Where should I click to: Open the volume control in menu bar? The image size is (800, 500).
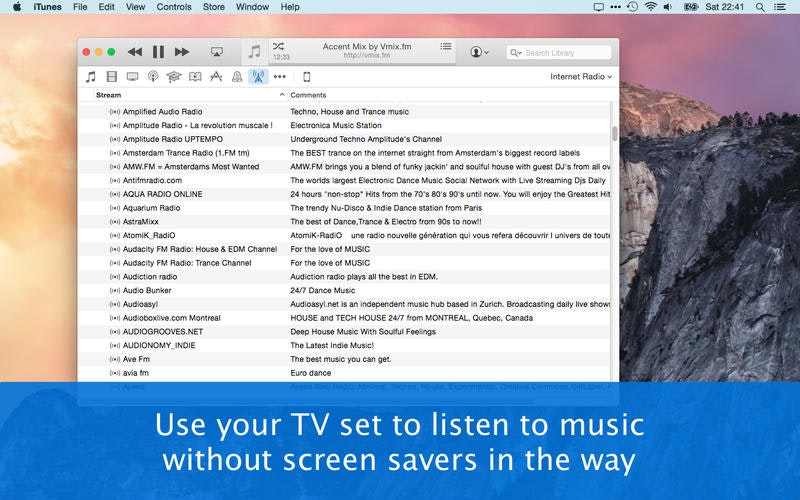[x=667, y=7]
